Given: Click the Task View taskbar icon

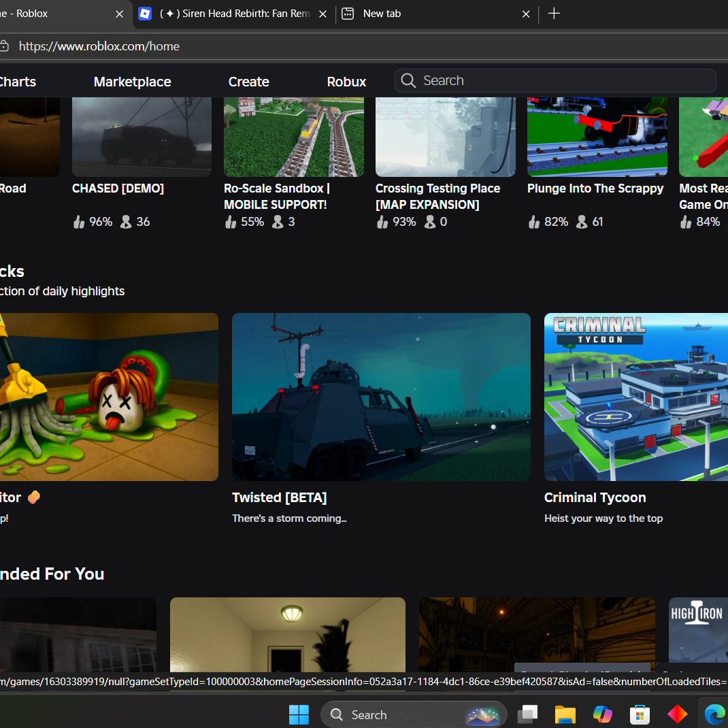Looking at the screenshot, I should tap(527, 714).
